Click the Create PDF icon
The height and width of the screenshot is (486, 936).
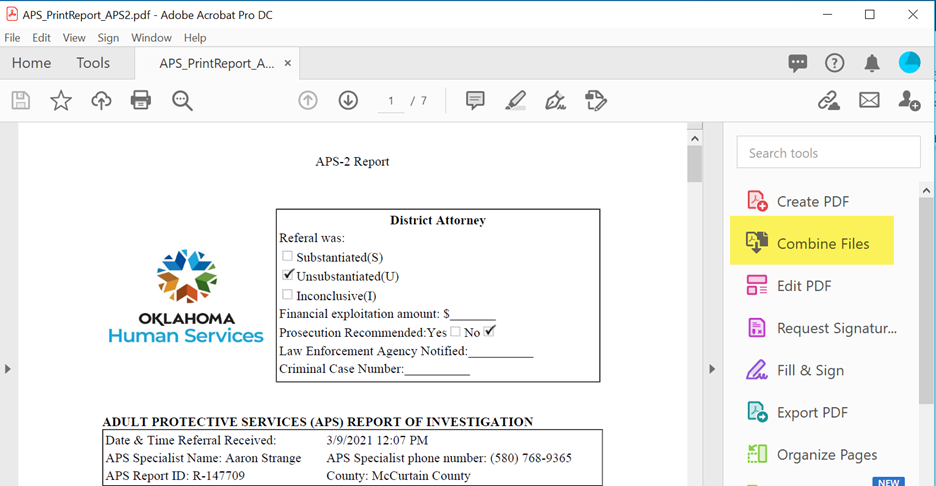757,201
